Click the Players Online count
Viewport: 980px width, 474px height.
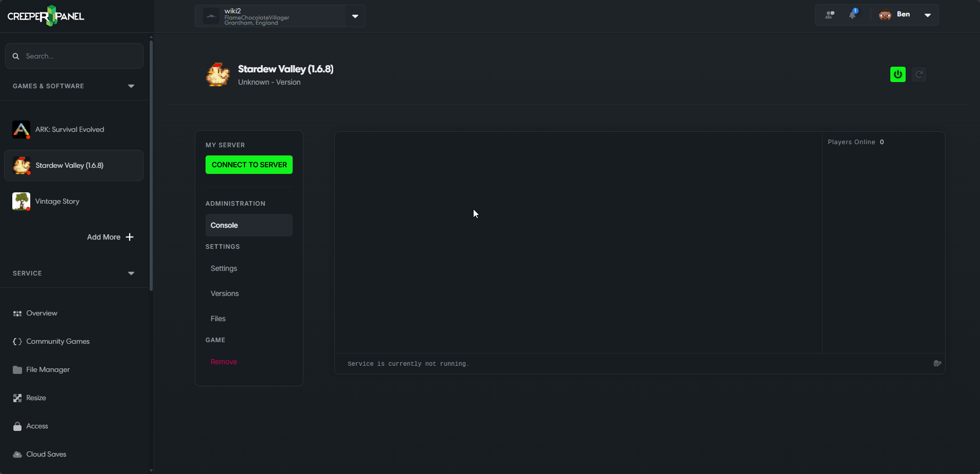click(882, 142)
